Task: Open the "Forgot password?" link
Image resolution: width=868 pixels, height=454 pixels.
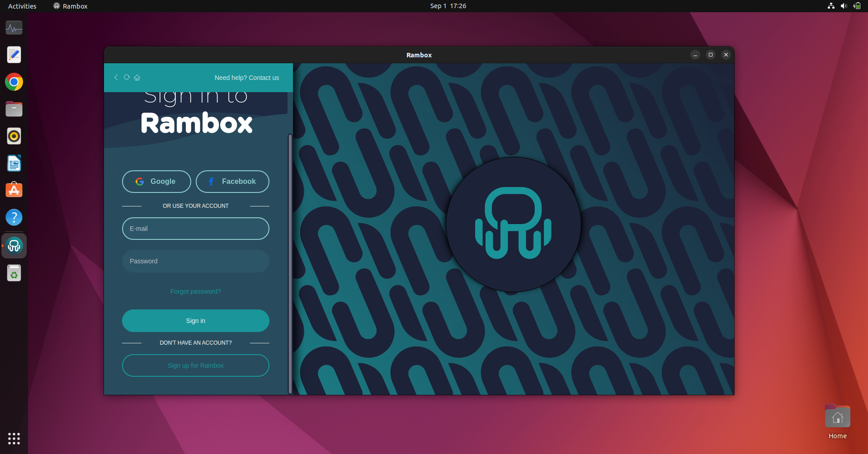Action: tap(195, 291)
